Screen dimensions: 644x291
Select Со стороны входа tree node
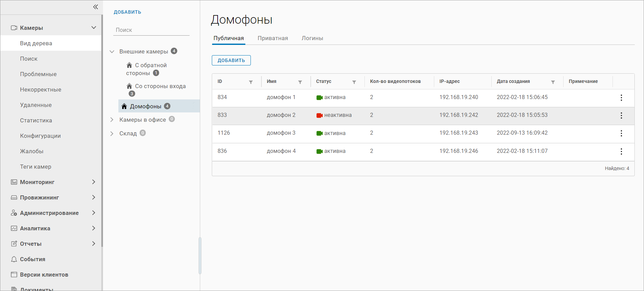160,86
